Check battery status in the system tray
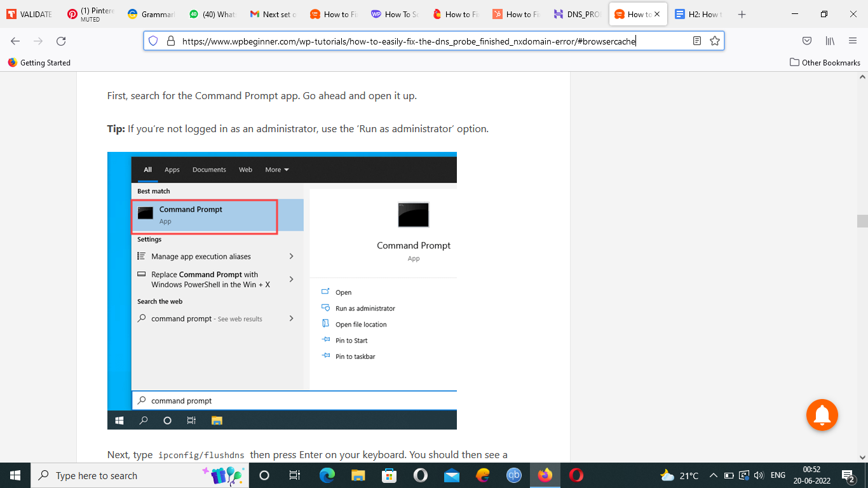 pos(729,475)
